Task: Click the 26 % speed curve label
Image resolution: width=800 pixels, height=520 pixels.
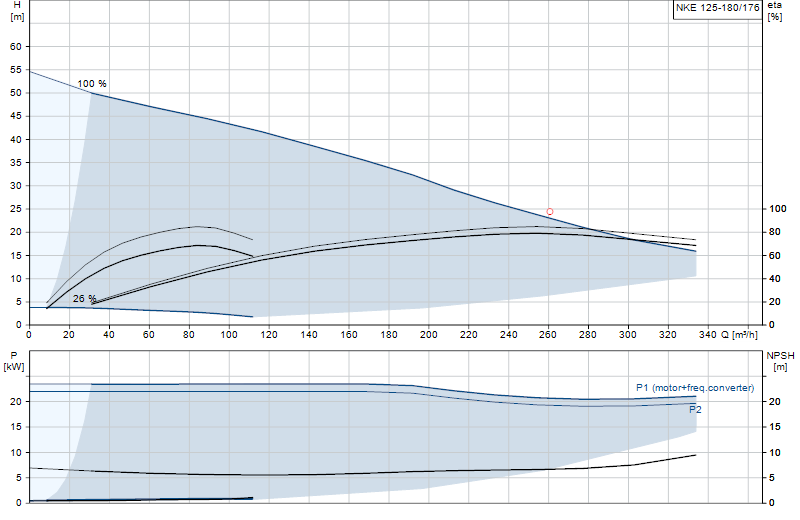Action: coord(84,299)
